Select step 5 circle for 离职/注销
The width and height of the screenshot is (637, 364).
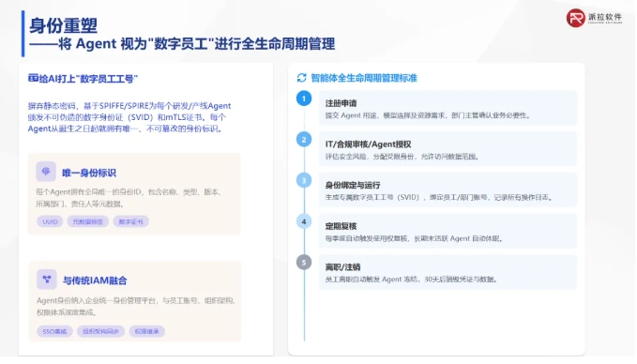point(304,263)
